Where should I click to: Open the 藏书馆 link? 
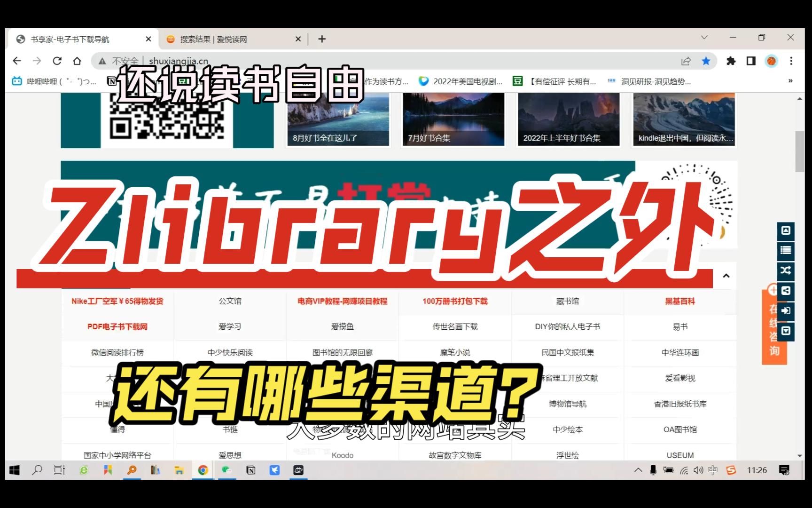tap(567, 301)
